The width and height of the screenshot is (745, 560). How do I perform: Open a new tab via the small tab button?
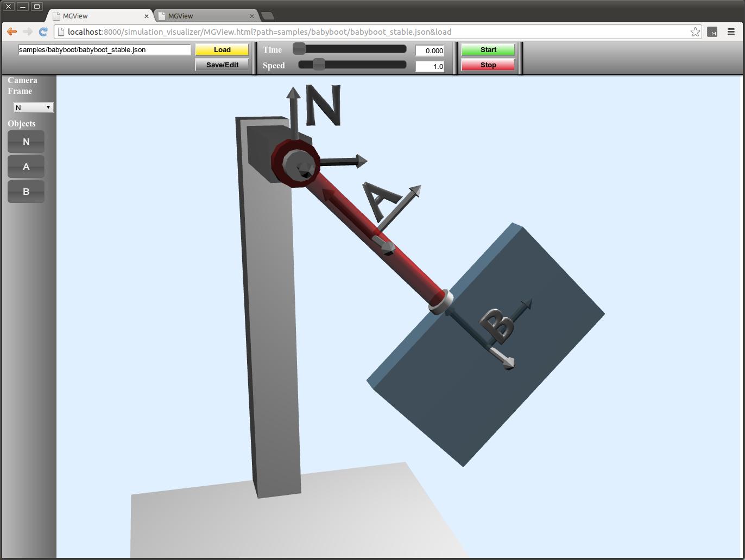point(268,16)
